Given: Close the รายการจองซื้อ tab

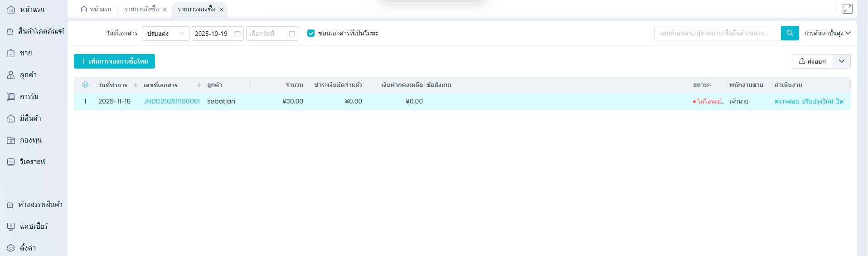Looking at the screenshot, I should 221,10.
